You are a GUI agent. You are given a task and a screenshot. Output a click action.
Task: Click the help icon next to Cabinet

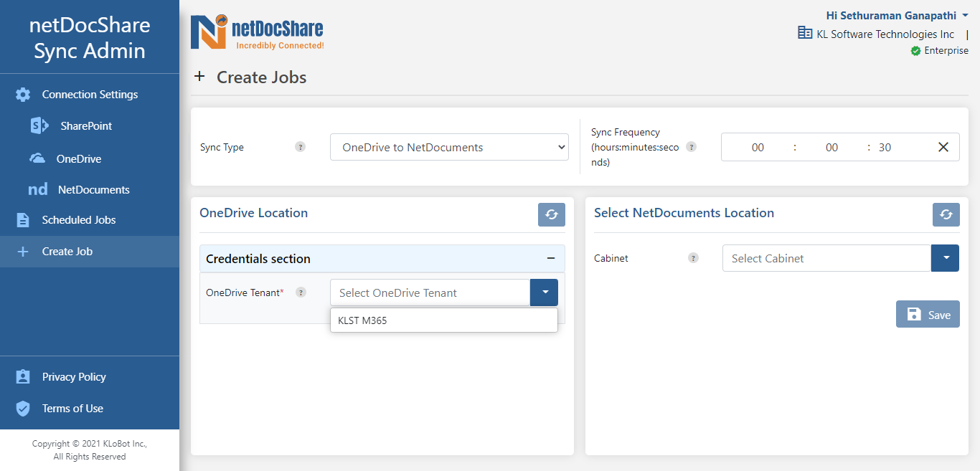[x=693, y=258]
